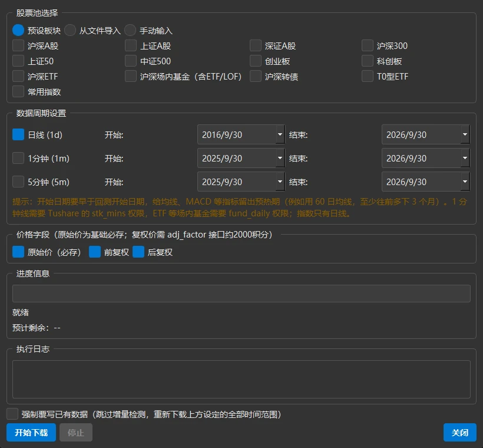Uncheck the 前复权 price checkbox

point(95,252)
